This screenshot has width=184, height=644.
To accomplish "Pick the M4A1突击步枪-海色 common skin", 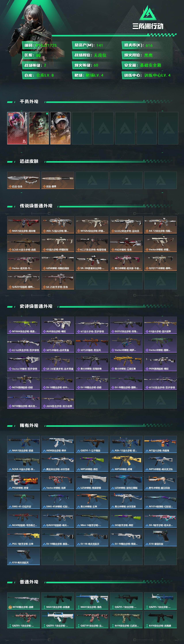I will (92, 601).
